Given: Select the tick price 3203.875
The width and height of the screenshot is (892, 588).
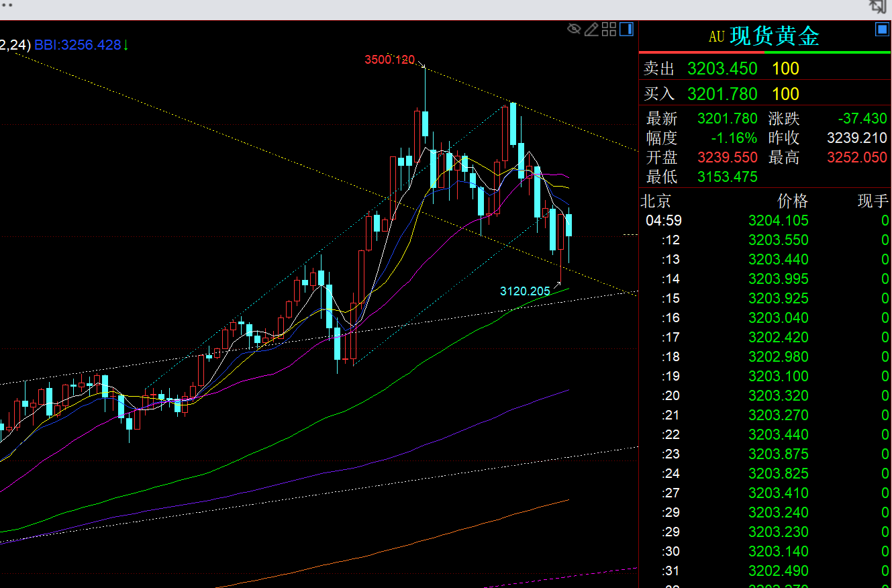Looking at the screenshot, I should click(779, 454).
